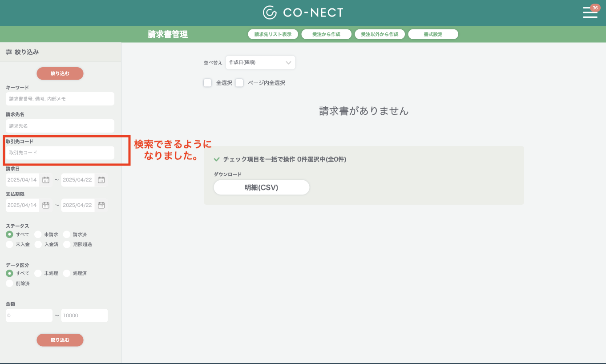Click 受注以外から作成 button
Viewport: 606px width, 364px height.
[380, 34]
